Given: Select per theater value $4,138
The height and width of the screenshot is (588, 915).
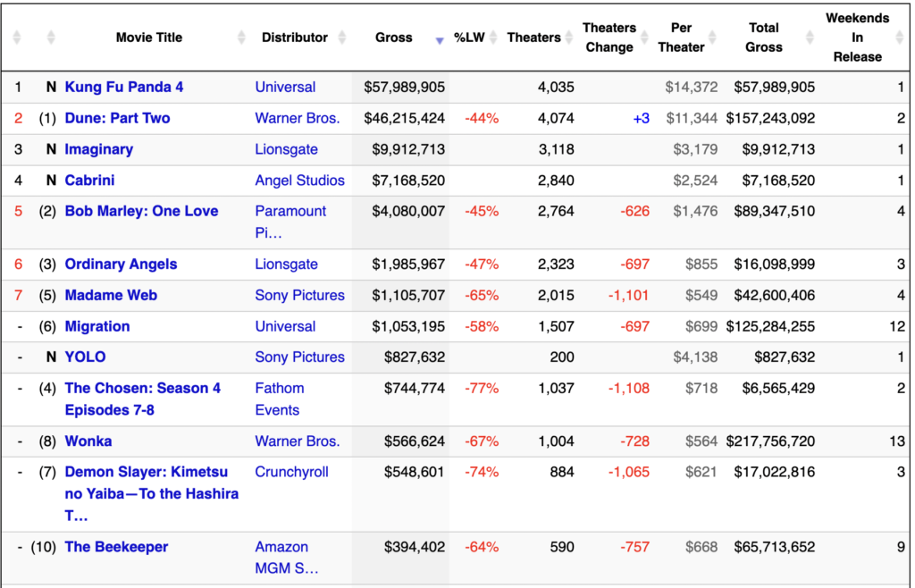Looking at the screenshot, I should tap(695, 357).
